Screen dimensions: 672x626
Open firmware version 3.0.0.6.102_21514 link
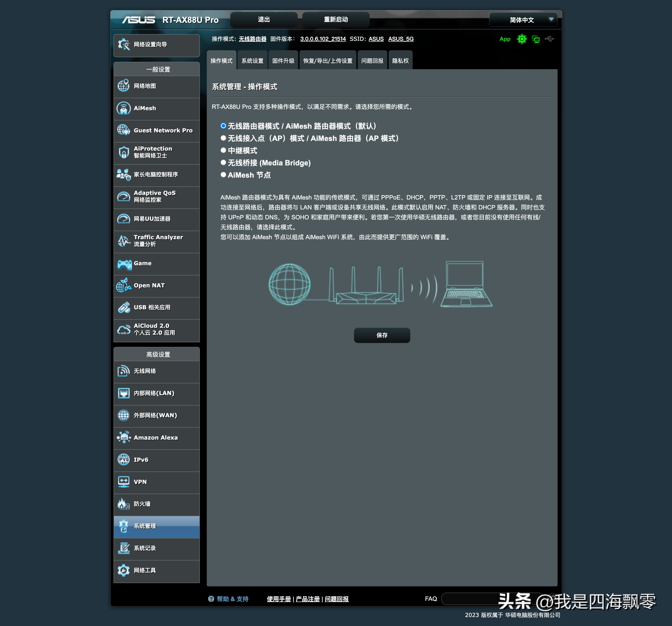click(x=323, y=39)
